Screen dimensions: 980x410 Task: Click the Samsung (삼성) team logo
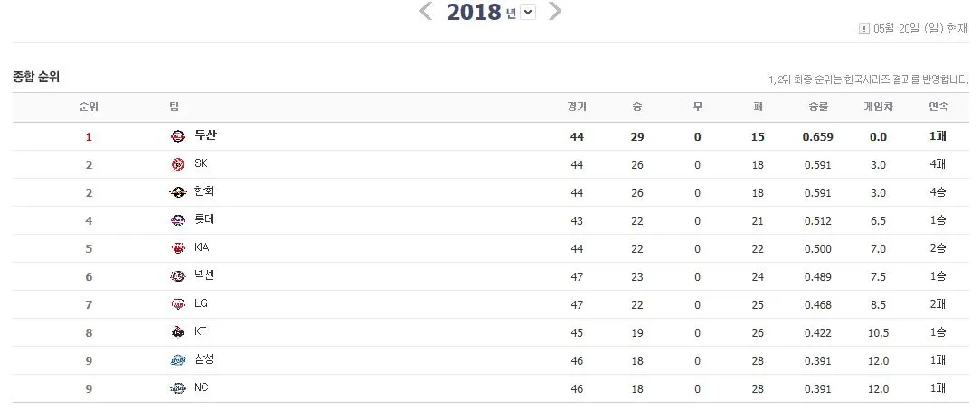point(178,360)
